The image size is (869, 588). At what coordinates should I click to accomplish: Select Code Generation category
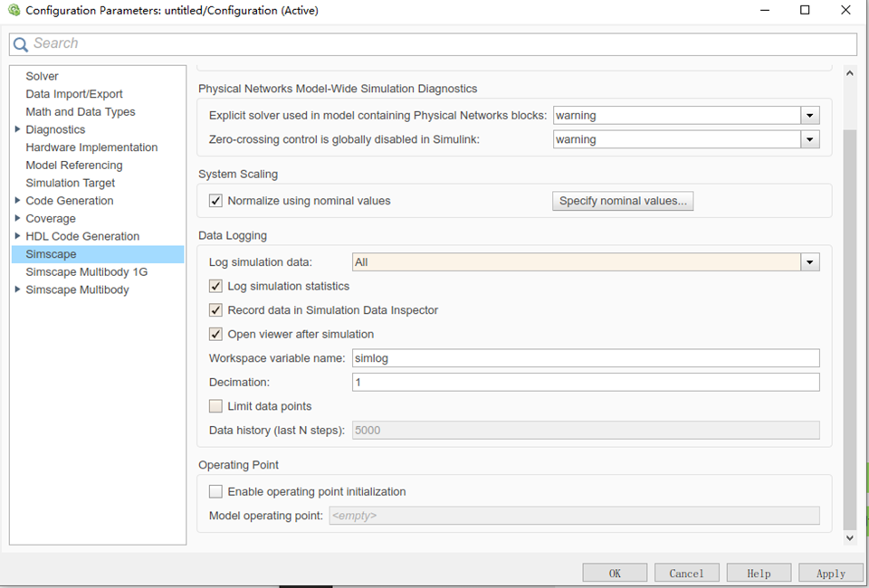(70, 201)
